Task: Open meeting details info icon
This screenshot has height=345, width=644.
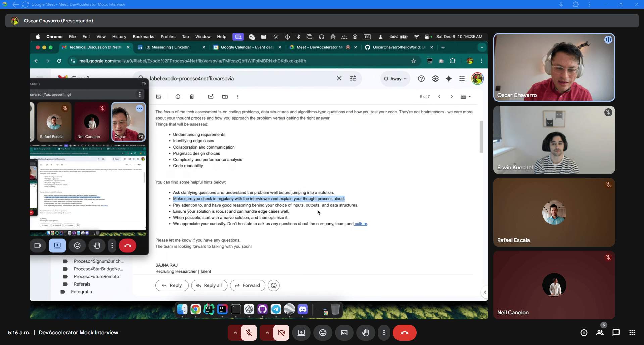Action: coord(584,333)
